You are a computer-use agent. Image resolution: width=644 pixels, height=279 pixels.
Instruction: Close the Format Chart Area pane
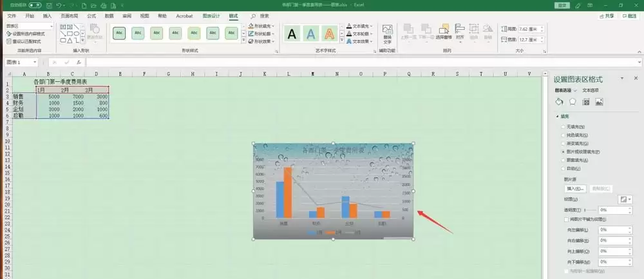pos(636,78)
